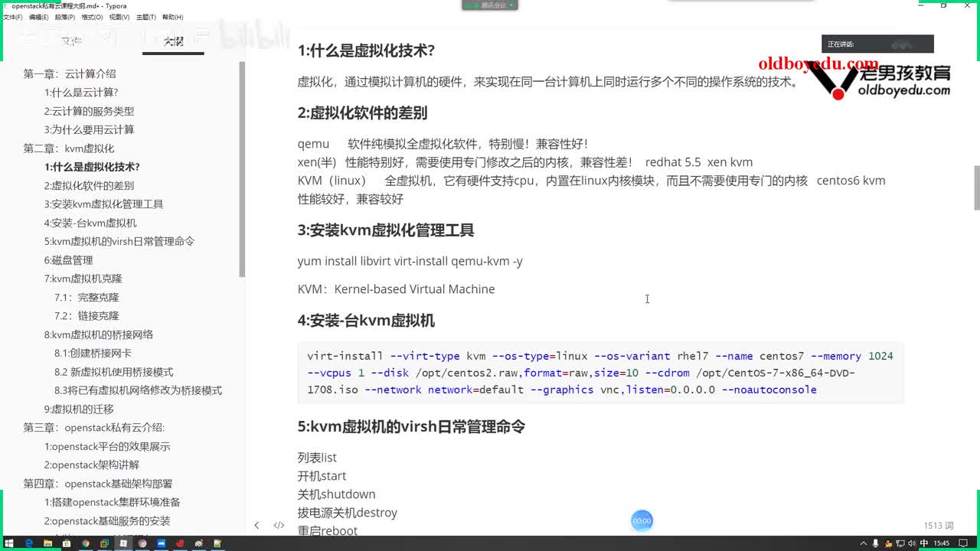Viewport: 980px width, 551px height.
Task: Jump to outline item 7.1：完整克隆
Action: pos(87,298)
